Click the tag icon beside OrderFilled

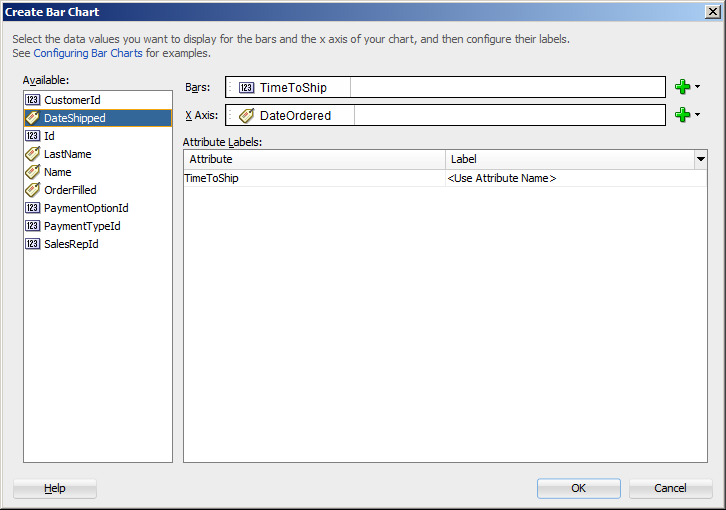tap(32, 190)
